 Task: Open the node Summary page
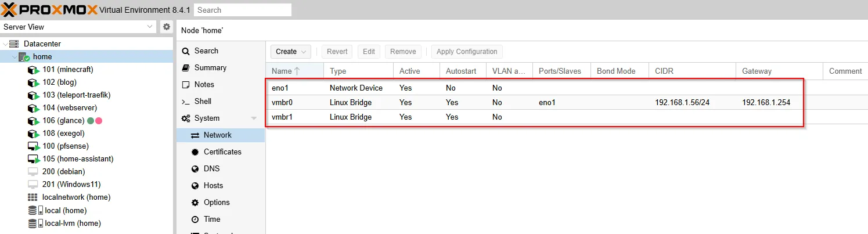point(210,68)
